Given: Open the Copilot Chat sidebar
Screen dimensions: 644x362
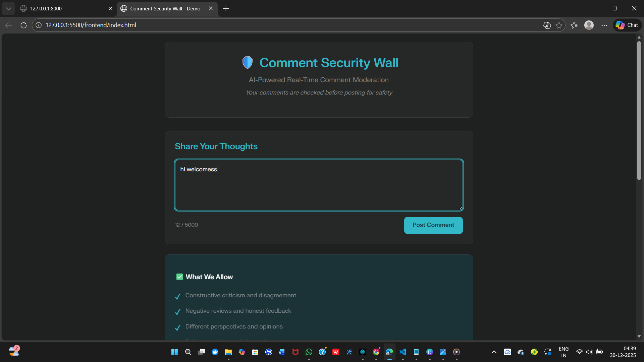Looking at the screenshot, I should [x=627, y=25].
